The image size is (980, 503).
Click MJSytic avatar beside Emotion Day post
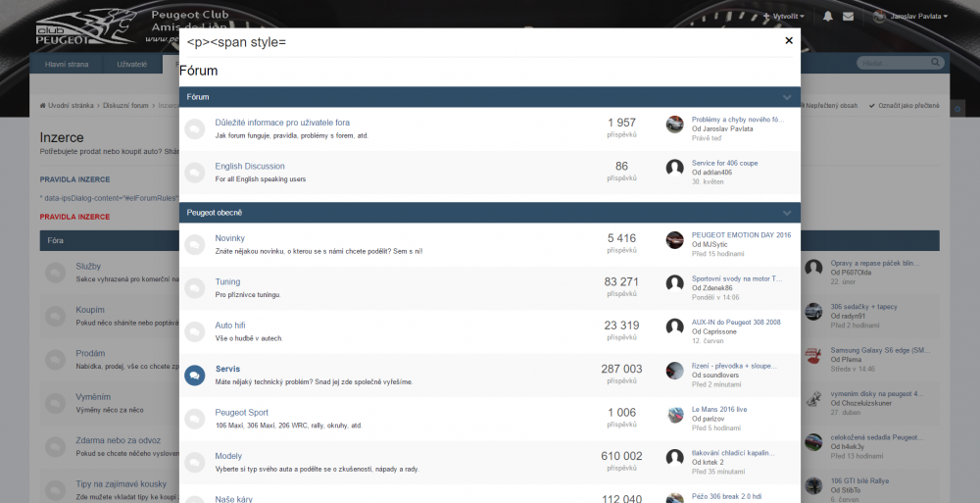[x=674, y=239]
